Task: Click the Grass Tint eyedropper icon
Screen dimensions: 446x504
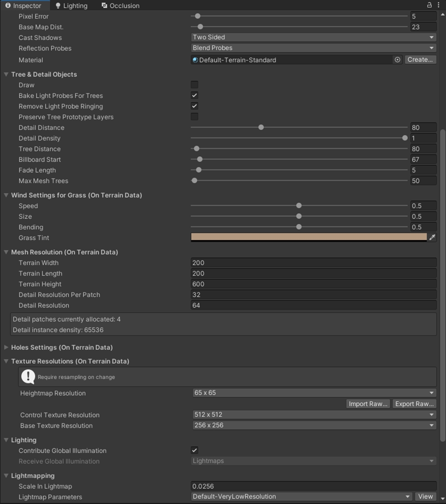Action: tap(432, 238)
